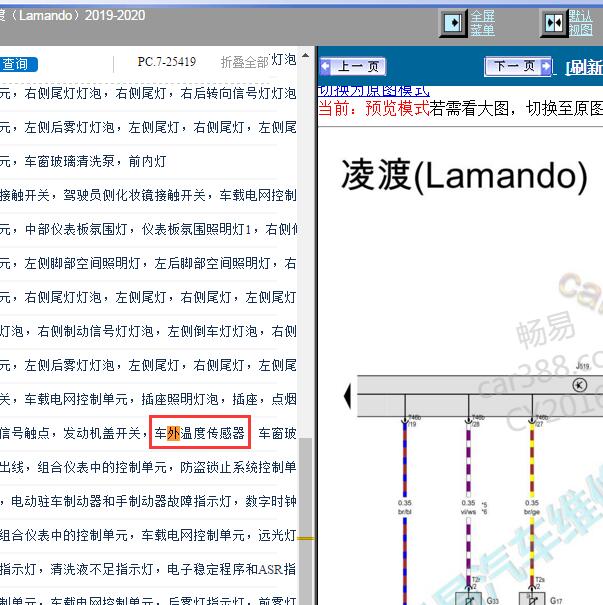The height and width of the screenshot is (605, 603).
Task: Click the 凌渡(Lamando) diagram title
Action: 464,176
